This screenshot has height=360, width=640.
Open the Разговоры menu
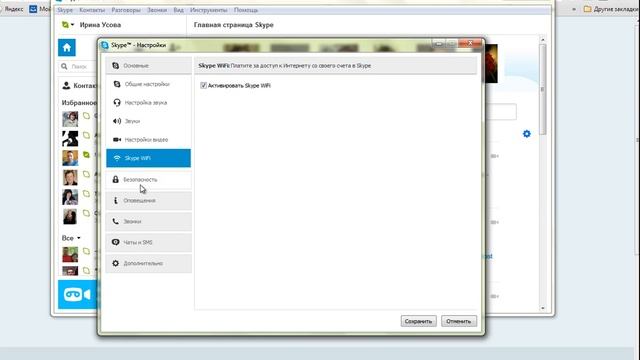(x=126, y=10)
